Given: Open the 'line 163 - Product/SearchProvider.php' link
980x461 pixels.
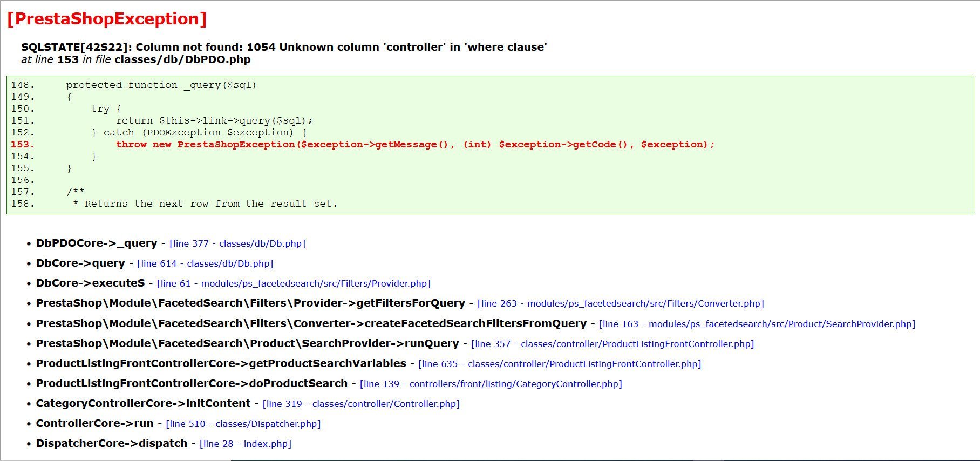Looking at the screenshot, I should click(757, 324).
